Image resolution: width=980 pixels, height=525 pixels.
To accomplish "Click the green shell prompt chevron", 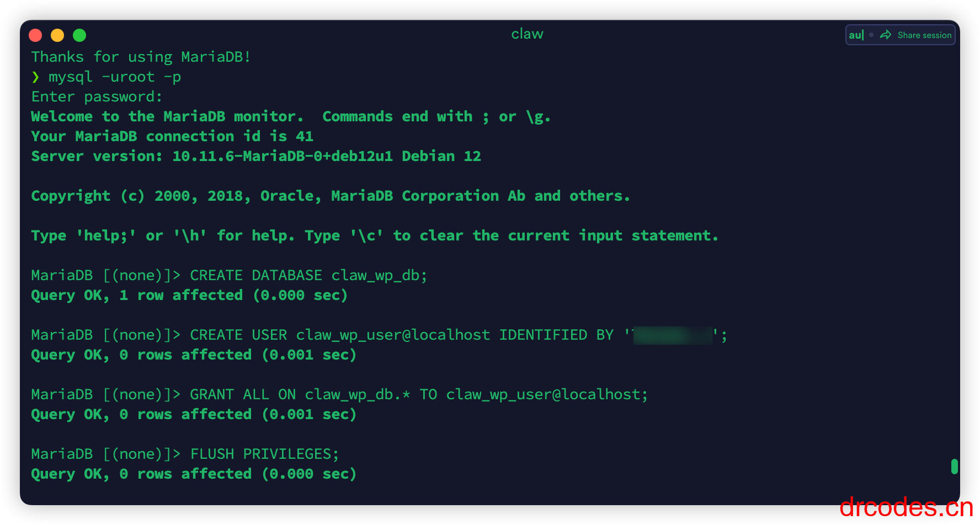I will tap(35, 77).
